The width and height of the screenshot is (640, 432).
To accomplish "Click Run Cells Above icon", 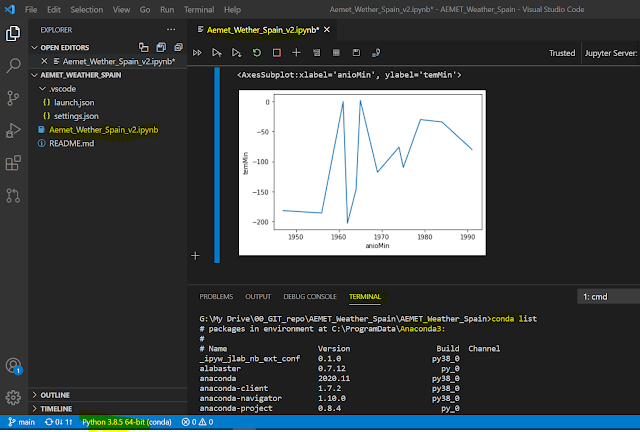I will tap(217, 53).
